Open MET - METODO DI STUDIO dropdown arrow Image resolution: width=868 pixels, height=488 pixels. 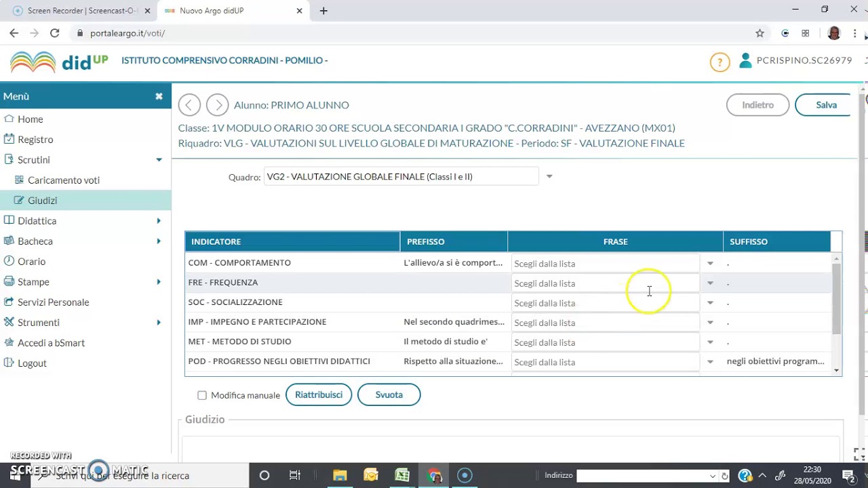(710, 342)
